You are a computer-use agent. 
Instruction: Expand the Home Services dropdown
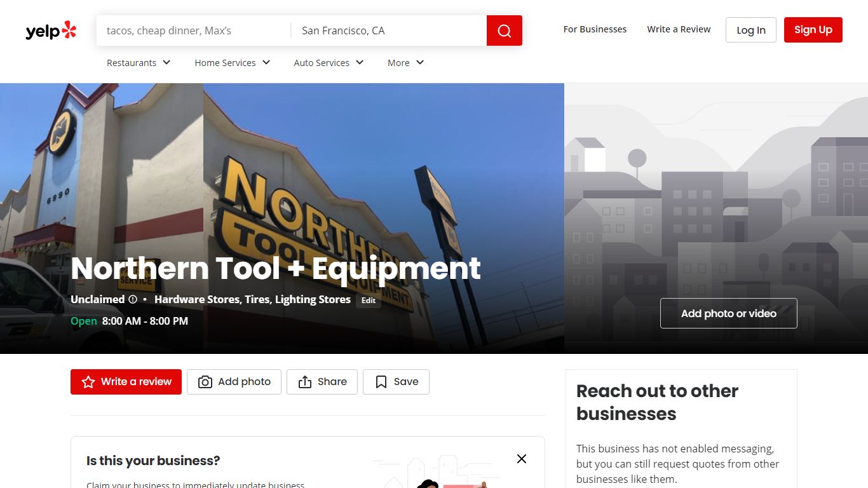pos(233,63)
